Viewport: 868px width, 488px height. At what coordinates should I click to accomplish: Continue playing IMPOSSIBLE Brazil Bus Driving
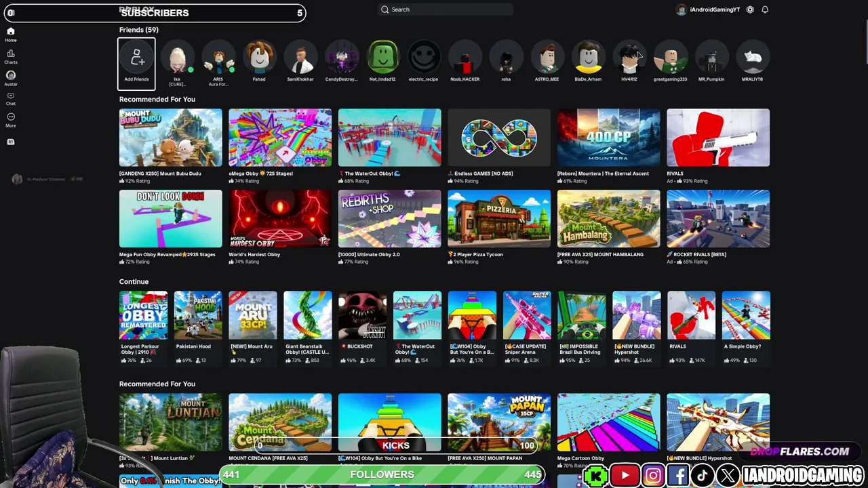point(582,315)
